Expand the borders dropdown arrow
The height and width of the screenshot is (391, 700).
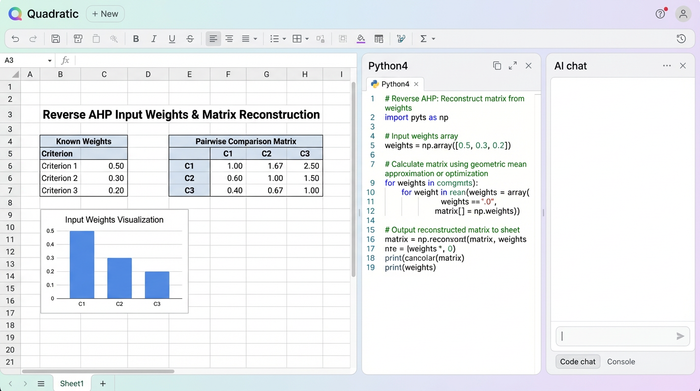tap(307, 39)
